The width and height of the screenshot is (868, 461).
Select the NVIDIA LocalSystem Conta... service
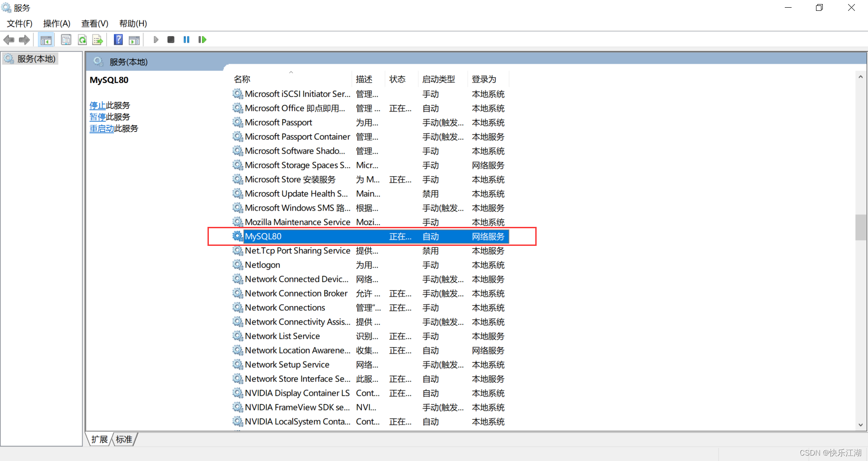pyautogui.click(x=297, y=421)
